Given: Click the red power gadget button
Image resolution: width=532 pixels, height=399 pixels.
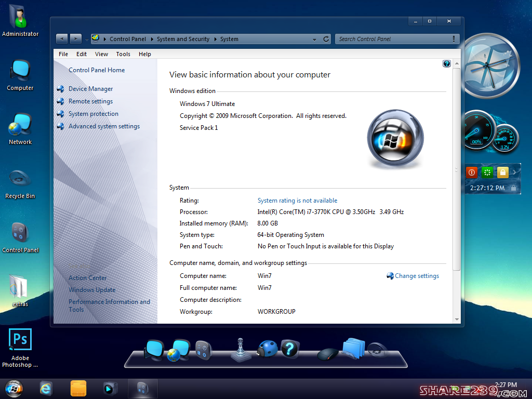Looking at the screenshot, I should coord(472,172).
